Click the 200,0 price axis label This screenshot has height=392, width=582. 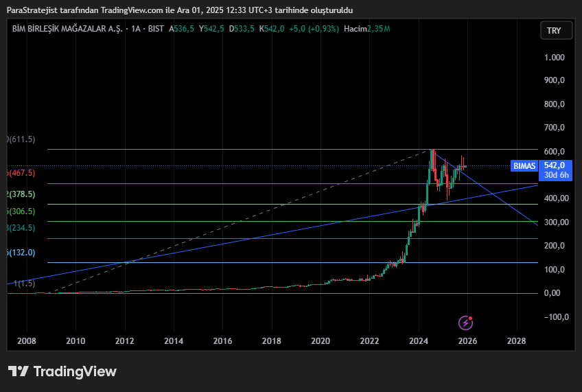tap(554, 246)
